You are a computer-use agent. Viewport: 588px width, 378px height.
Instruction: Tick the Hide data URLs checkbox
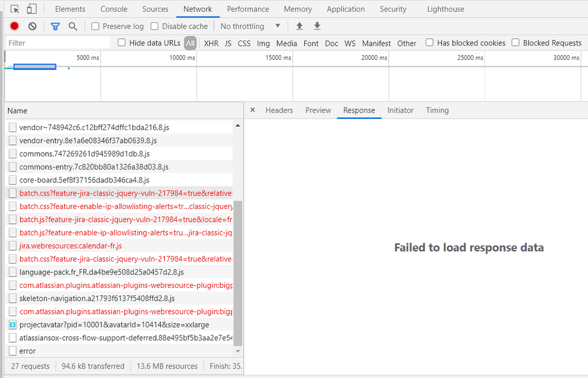(x=122, y=43)
